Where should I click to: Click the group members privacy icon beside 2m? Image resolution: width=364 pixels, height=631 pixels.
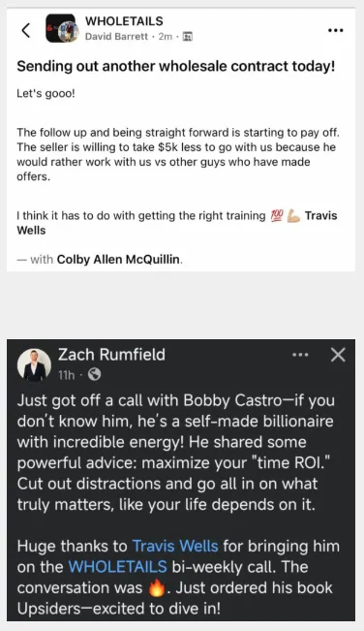[188, 37]
